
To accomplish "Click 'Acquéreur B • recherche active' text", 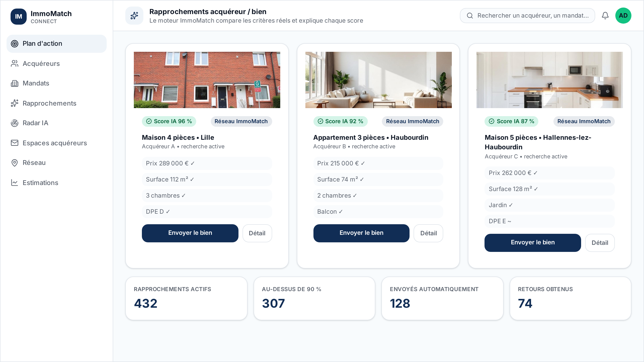I will coord(354,147).
